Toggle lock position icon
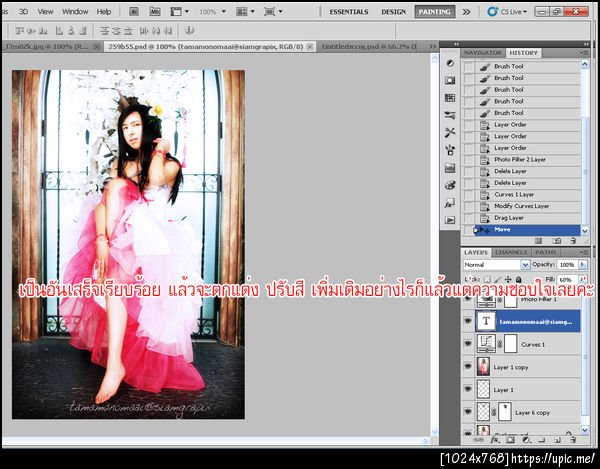This screenshot has width=600, height=469. [508, 280]
